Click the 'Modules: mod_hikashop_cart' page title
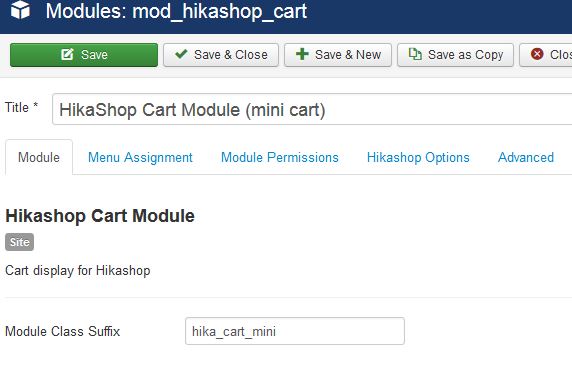The width and height of the screenshot is (572, 391). pos(177,11)
